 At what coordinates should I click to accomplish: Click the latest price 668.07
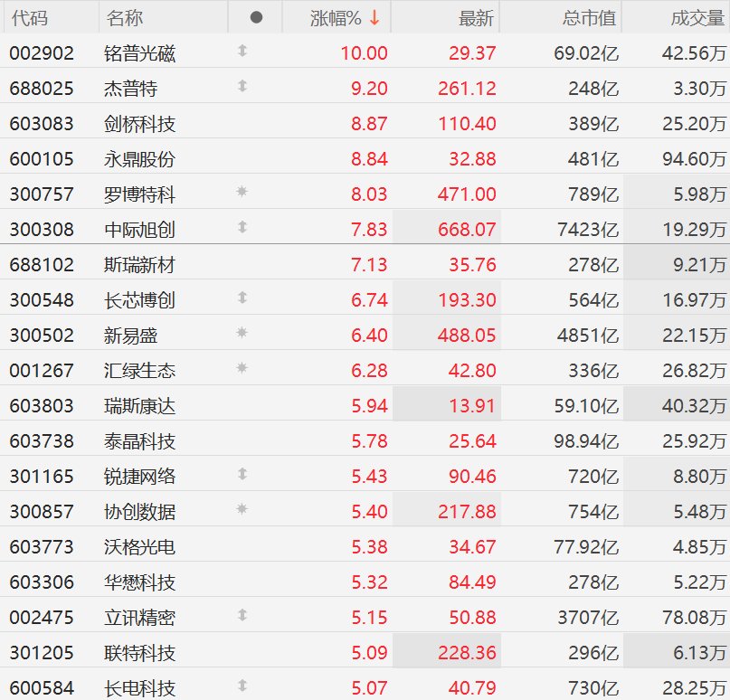(467, 230)
